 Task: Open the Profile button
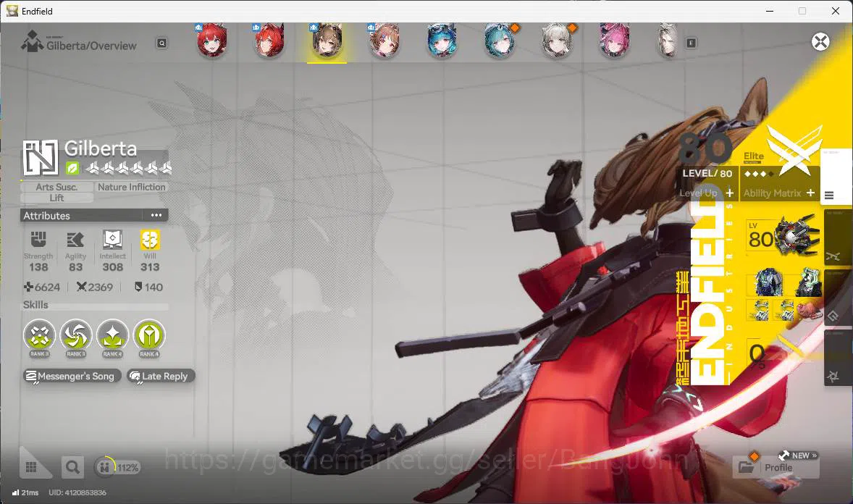776,467
